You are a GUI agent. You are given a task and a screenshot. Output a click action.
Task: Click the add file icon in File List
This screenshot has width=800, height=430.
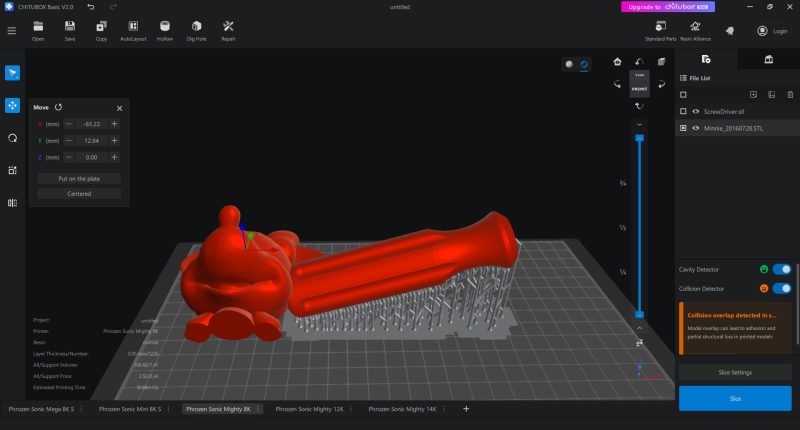pos(753,94)
